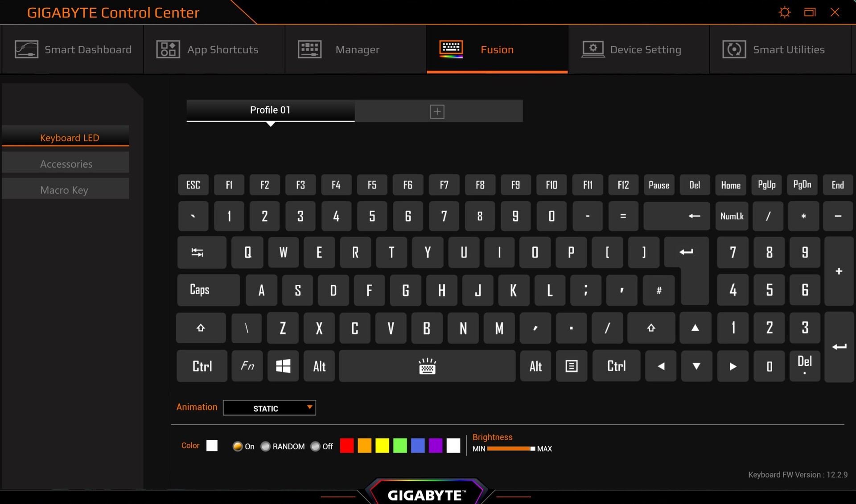Image resolution: width=856 pixels, height=504 pixels.
Task: Select the Profile 01 tab
Action: click(270, 110)
